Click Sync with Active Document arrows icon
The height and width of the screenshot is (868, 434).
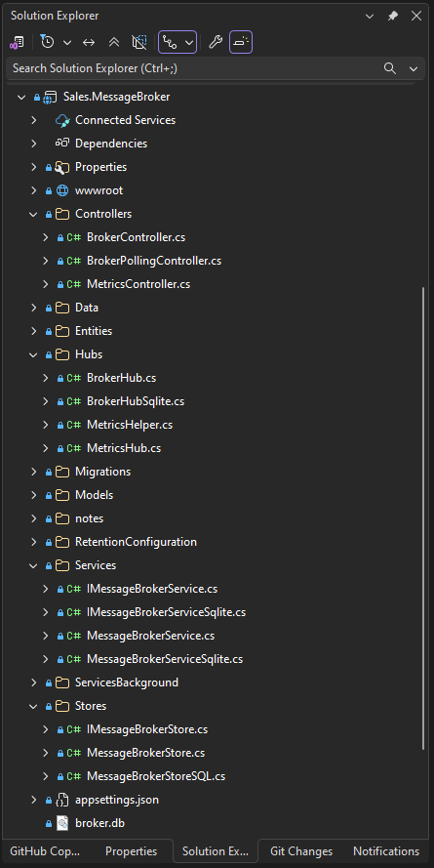[x=89, y=42]
